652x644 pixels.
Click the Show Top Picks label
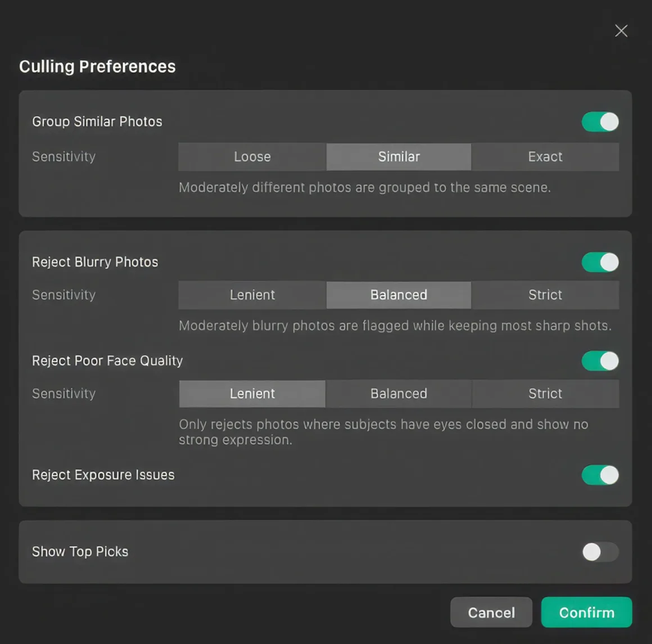pyautogui.click(x=80, y=552)
